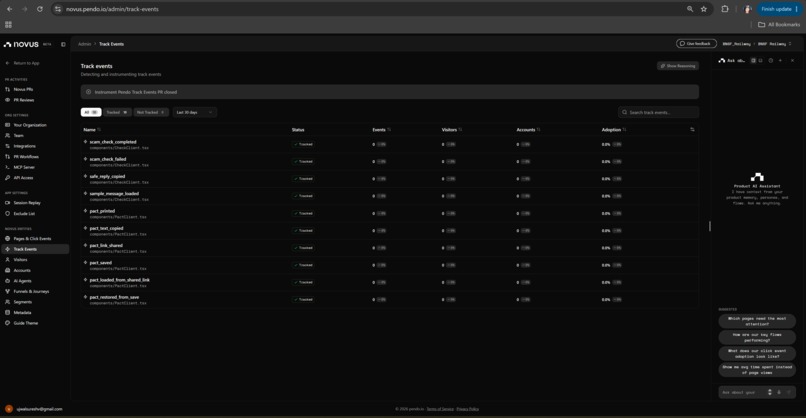
Task: Open MCP Server settings
Action: (x=24, y=167)
